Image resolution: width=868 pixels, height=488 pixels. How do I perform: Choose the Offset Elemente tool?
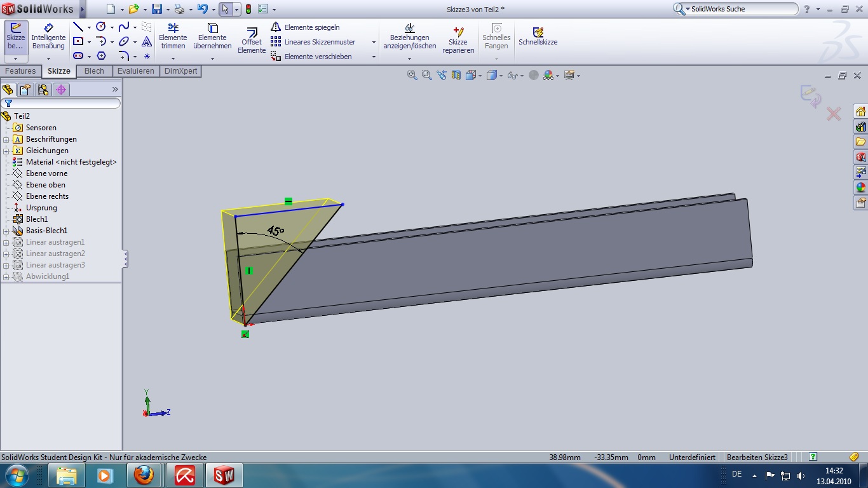pyautogui.click(x=252, y=39)
